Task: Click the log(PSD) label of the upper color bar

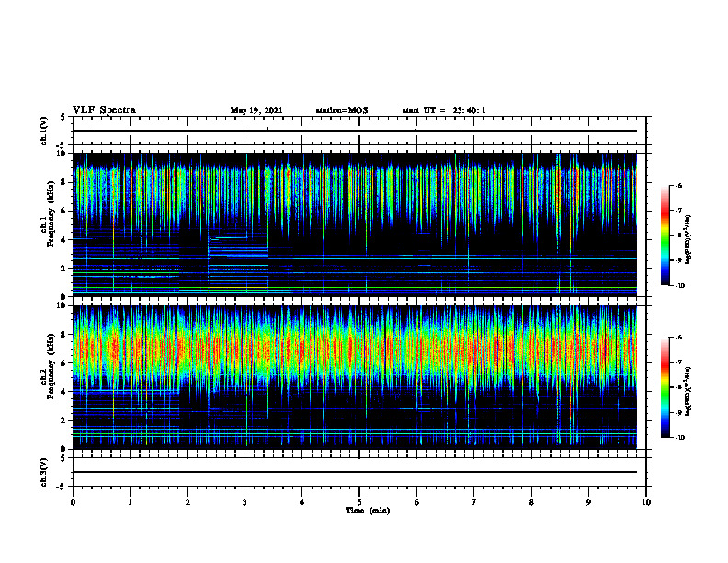Action: [x=688, y=240]
